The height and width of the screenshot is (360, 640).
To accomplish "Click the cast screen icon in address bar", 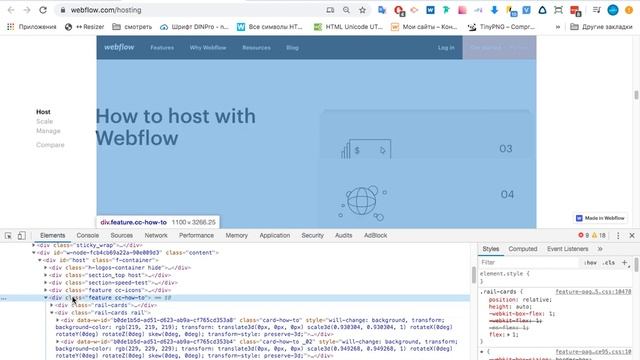I will tap(330, 10).
